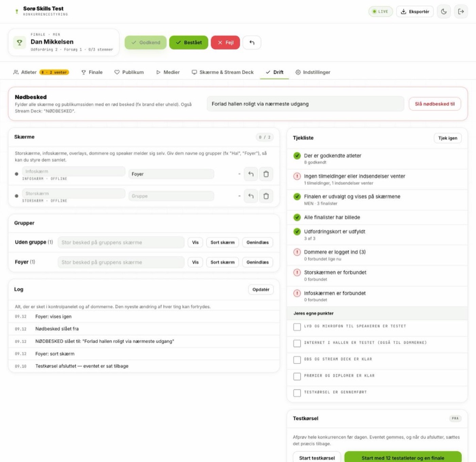Viewport: 476px width, 462px height.
Task: Click the warning icon for Infoskærmen er forbundet
Action: coord(297,293)
